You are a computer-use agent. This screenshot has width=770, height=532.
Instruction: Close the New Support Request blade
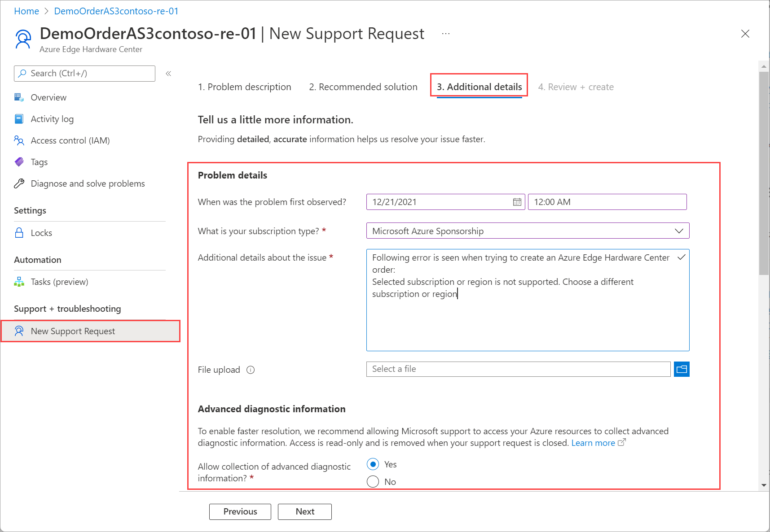(x=745, y=34)
